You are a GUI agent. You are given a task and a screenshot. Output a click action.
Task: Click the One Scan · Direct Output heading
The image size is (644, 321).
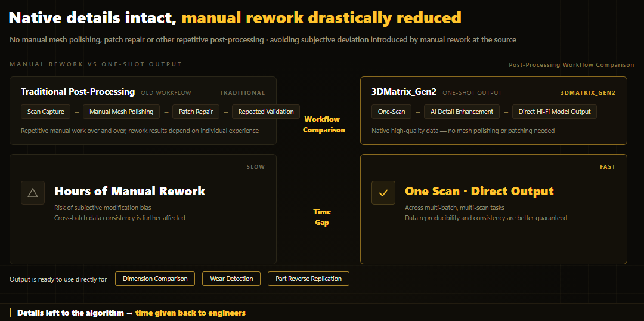click(479, 191)
